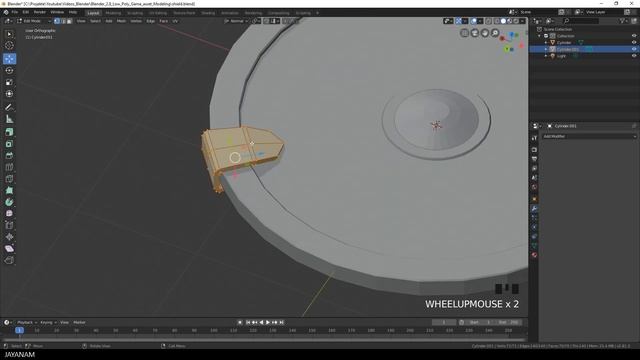Viewport: 640px width, 360px height.
Task: Open the Render properties tab
Action: tap(534, 150)
